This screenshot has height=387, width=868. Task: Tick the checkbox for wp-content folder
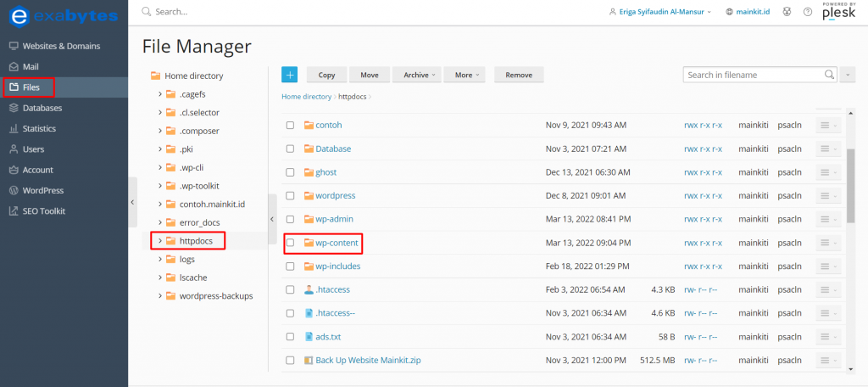pyautogui.click(x=290, y=243)
